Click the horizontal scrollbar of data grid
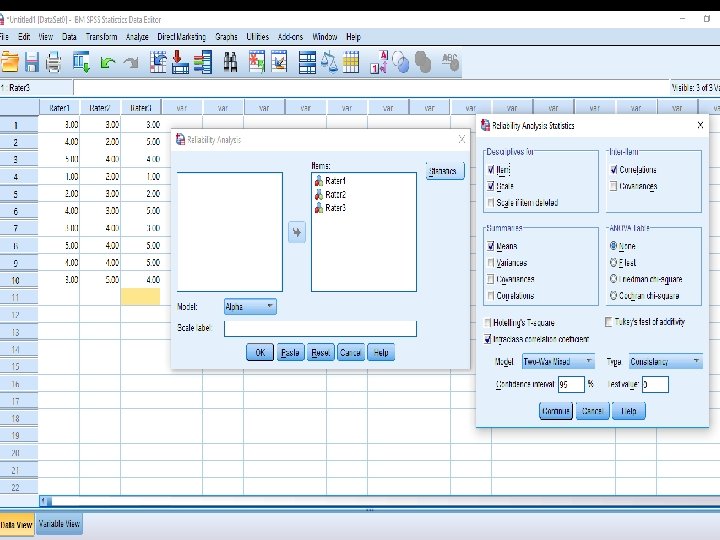This screenshot has width=720, height=540. tap(379, 501)
